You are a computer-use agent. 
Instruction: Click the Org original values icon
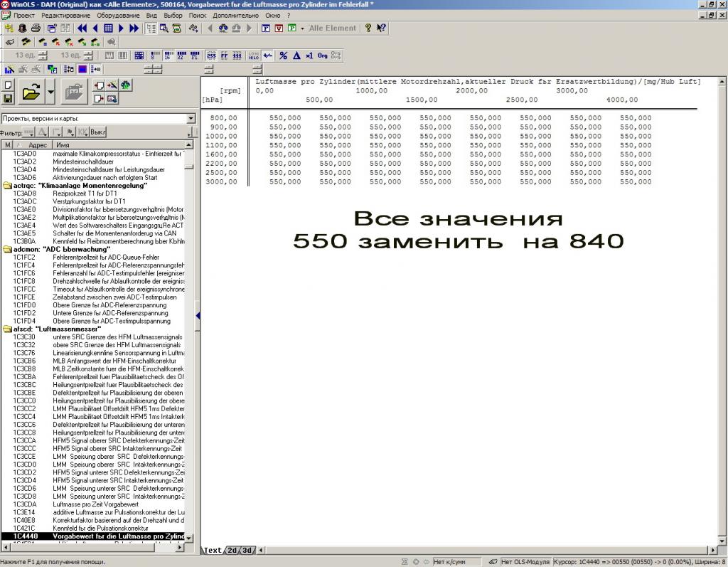tap(322, 55)
